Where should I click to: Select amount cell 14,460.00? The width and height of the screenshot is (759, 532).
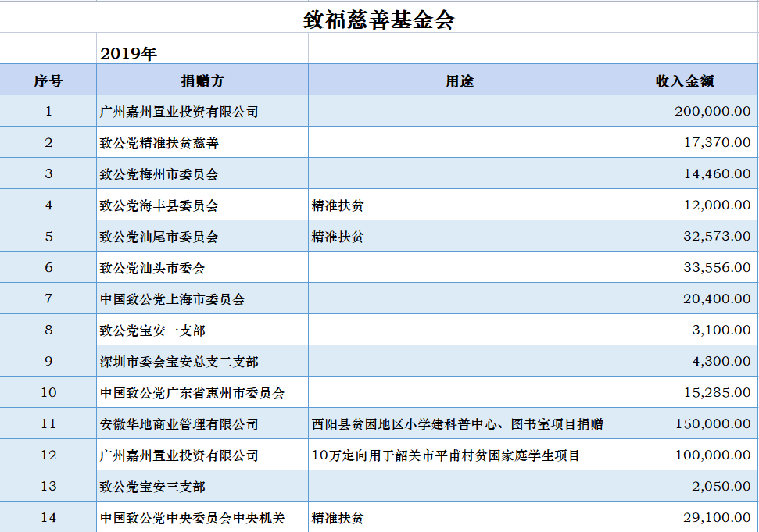[684, 173]
